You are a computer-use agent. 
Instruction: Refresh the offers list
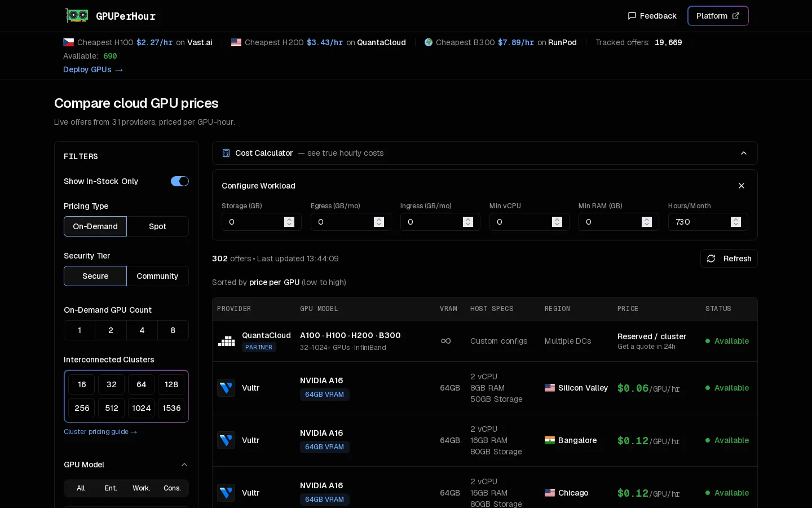(729, 259)
